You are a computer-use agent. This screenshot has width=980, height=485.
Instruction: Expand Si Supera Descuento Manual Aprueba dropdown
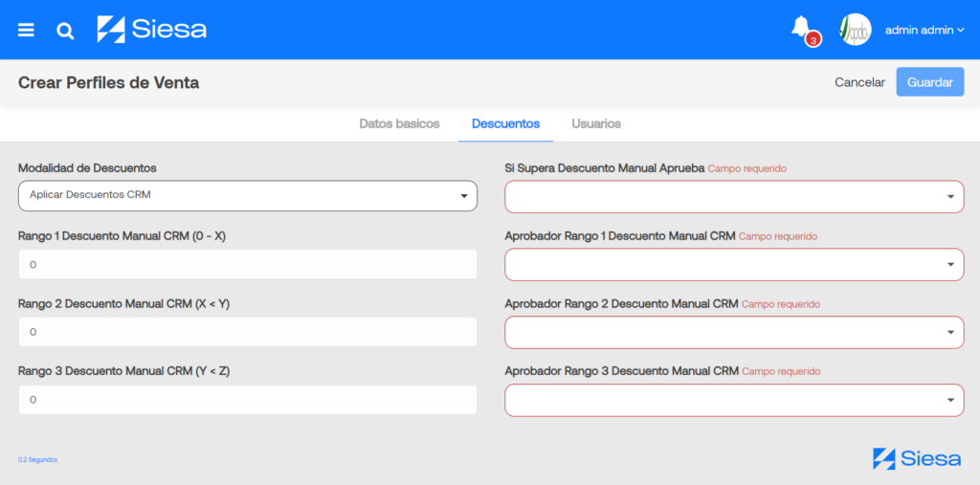[734, 196]
